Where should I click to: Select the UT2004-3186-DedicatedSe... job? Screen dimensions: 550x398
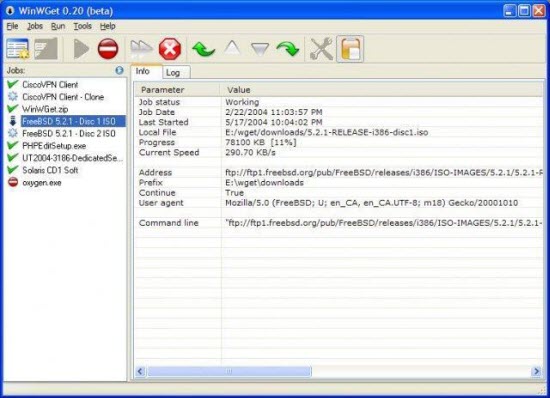click(x=73, y=158)
